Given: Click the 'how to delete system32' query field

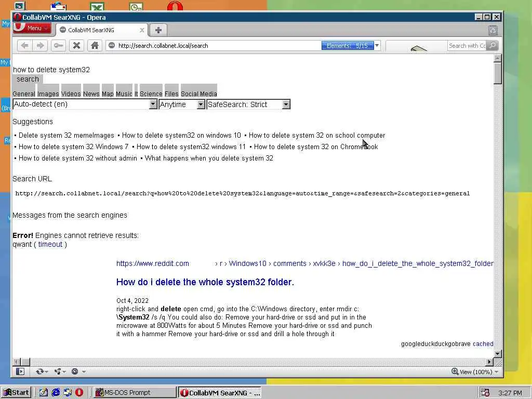Looking at the screenshot, I should pos(51,70).
